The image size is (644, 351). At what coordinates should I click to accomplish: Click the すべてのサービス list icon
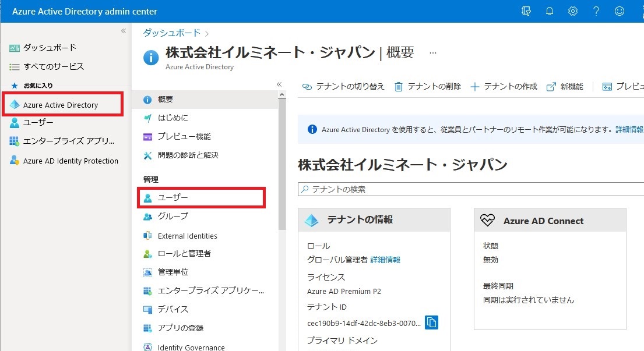point(15,67)
